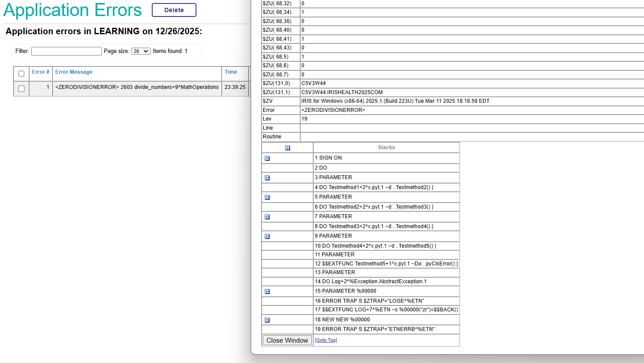Follow the Goto Top link
The width and height of the screenshot is (644, 363).
click(326, 340)
